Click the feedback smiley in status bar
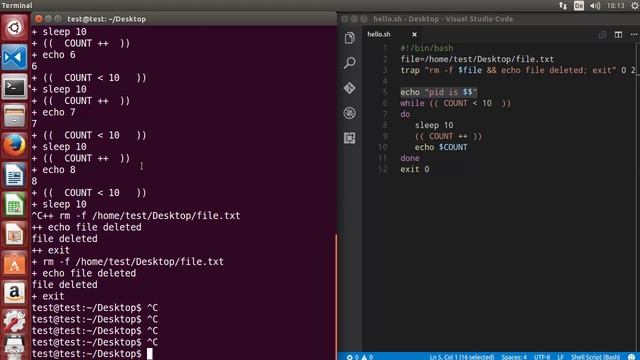Image resolution: width=640 pixels, height=360 pixels. (631, 357)
